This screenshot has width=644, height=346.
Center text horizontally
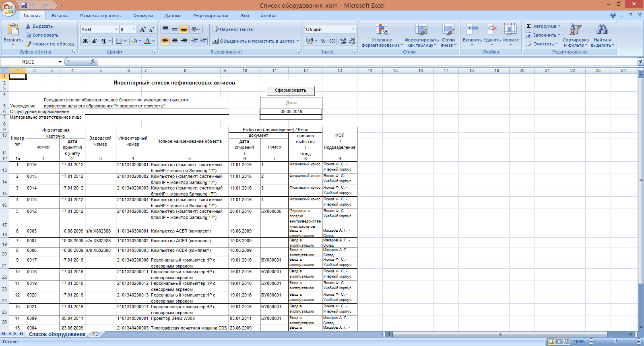(x=174, y=41)
